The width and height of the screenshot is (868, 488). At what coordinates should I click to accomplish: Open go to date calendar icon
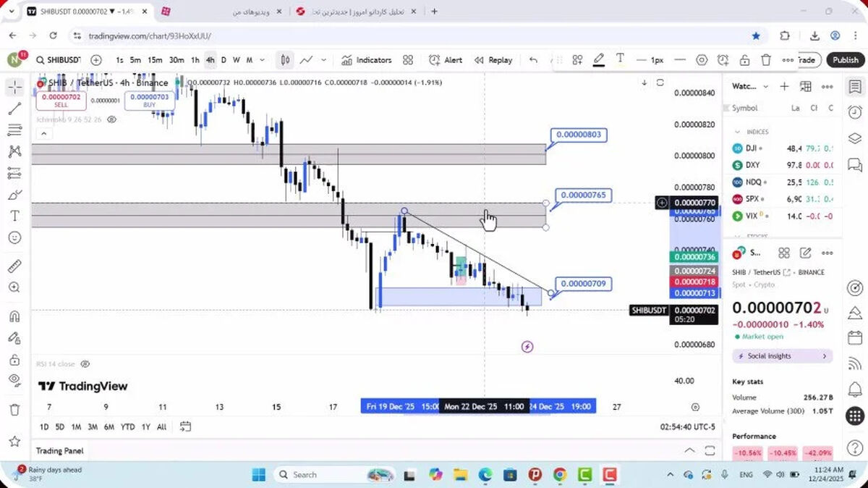click(x=185, y=426)
